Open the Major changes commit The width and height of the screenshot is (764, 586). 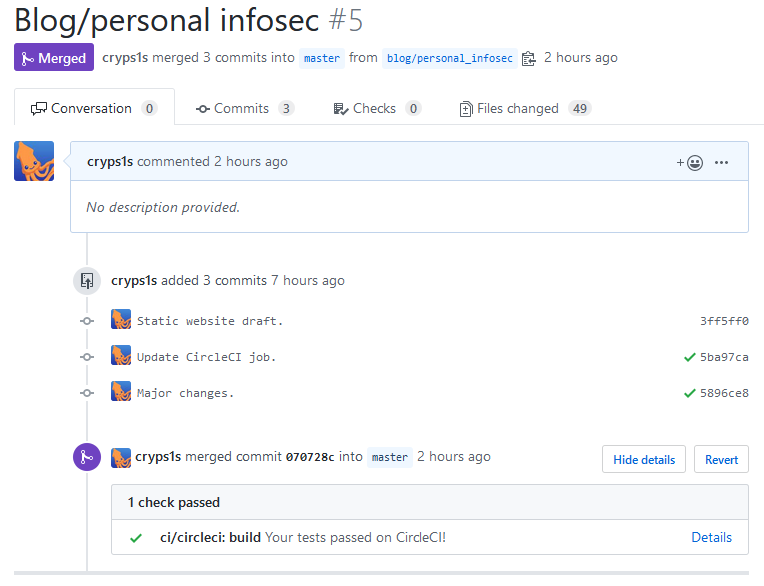(x=185, y=393)
